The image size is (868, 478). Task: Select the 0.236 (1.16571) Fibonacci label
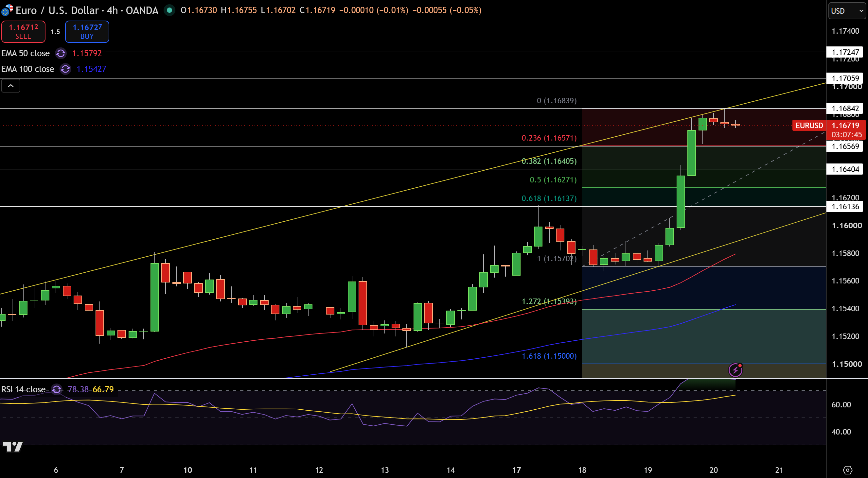pos(549,138)
